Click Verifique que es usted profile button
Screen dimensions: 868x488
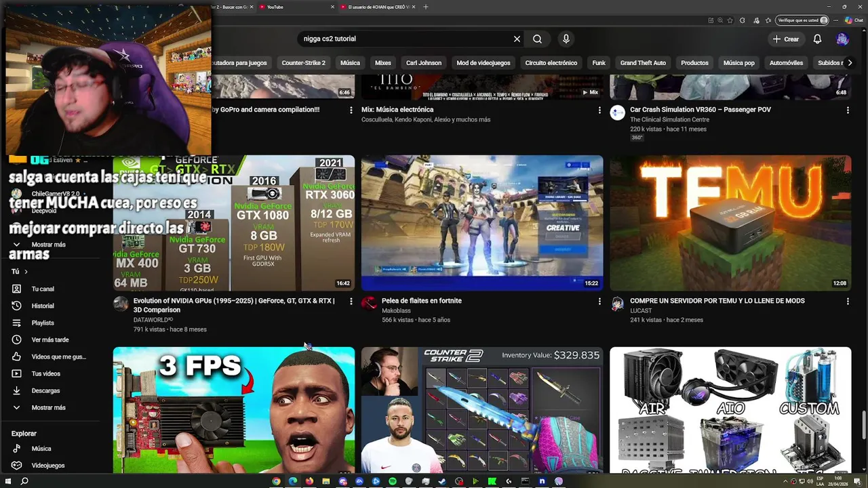[x=803, y=20]
